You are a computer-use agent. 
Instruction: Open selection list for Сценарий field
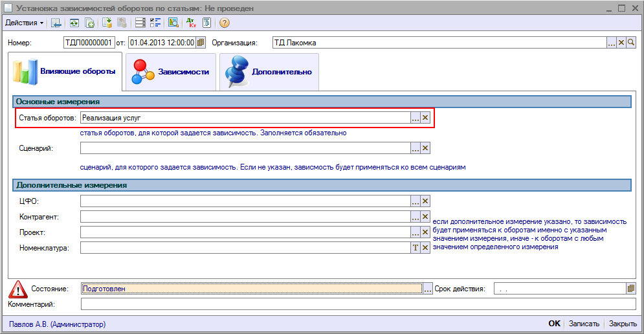pyautogui.click(x=416, y=148)
